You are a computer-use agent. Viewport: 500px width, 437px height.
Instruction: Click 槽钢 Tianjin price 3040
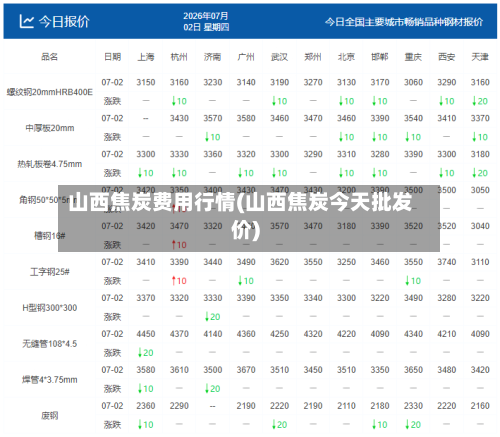coord(480,226)
